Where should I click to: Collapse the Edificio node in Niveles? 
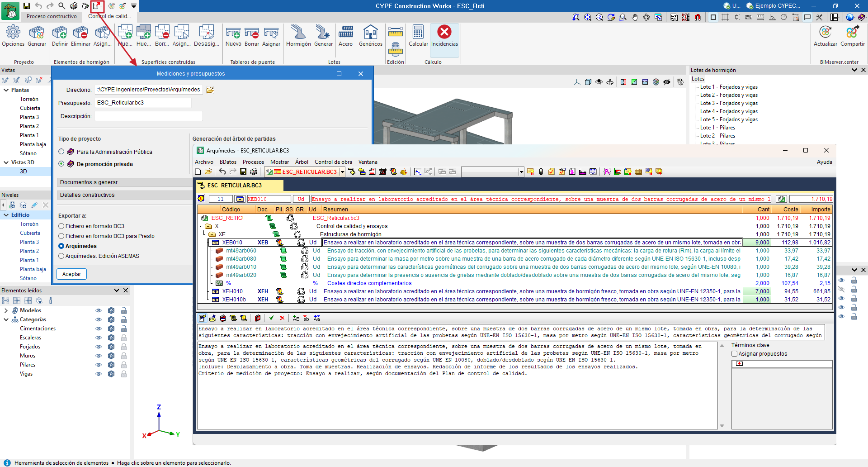pos(6,215)
